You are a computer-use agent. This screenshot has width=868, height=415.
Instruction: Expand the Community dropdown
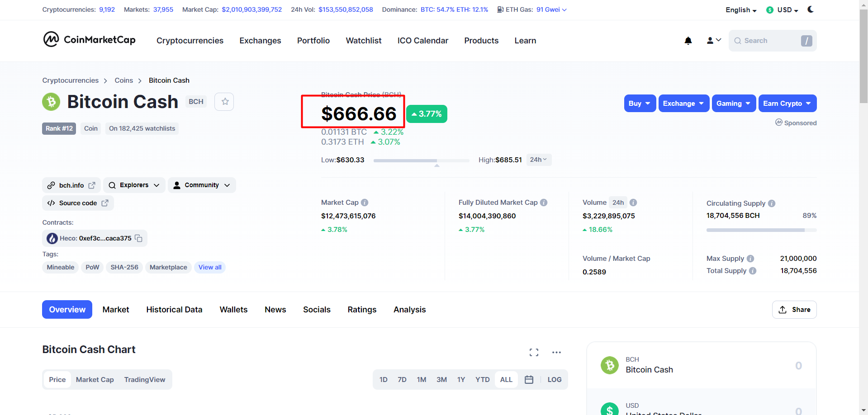point(202,185)
